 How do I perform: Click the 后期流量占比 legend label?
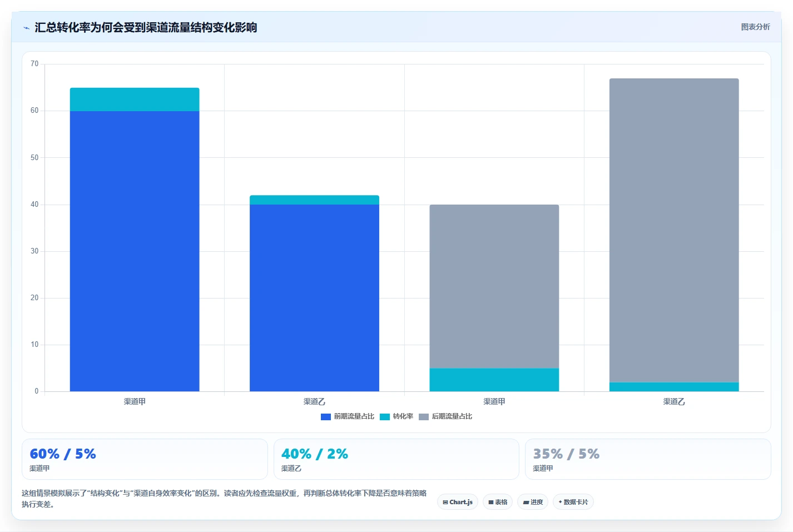point(452,416)
